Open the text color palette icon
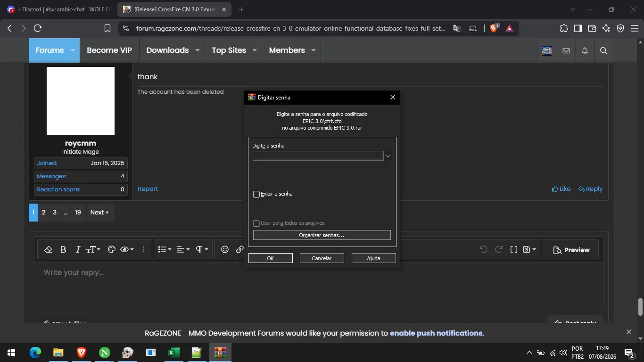 point(111,250)
